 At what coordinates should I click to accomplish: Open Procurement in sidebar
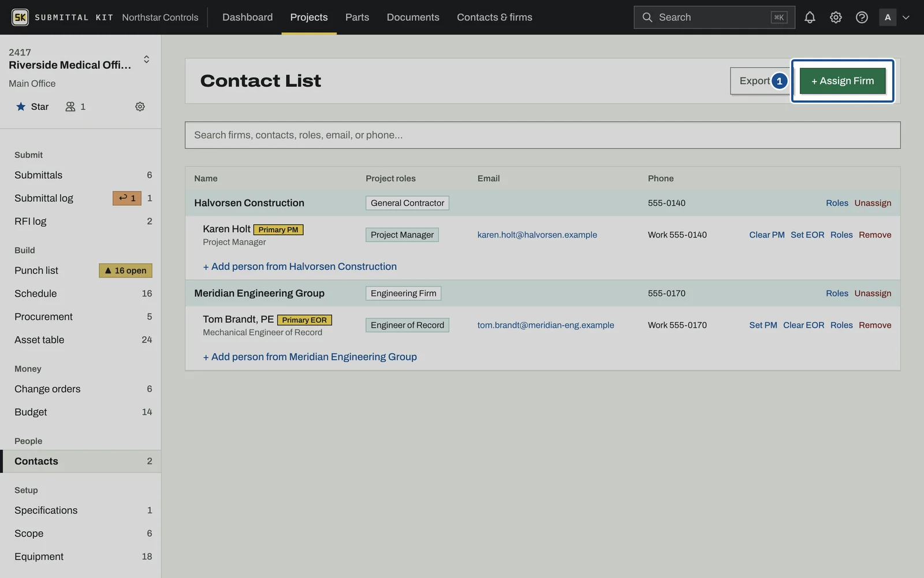click(81, 317)
